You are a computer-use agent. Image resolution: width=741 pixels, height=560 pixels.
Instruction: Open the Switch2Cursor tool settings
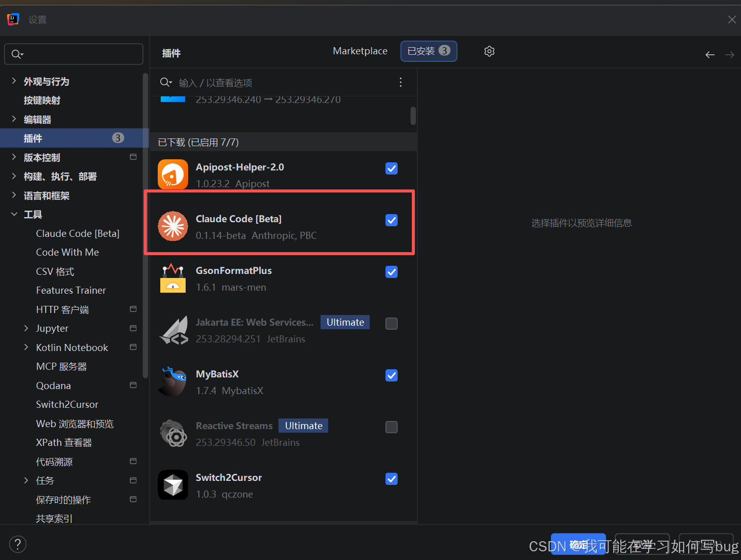tap(67, 404)
